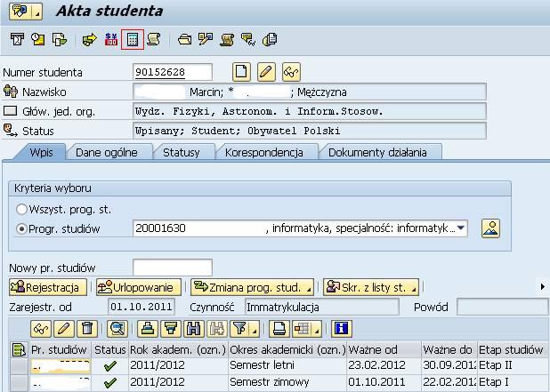The image size is (550, 392).
Task: Open the layout icon's dropdown arrow
Action: [317, 331]
